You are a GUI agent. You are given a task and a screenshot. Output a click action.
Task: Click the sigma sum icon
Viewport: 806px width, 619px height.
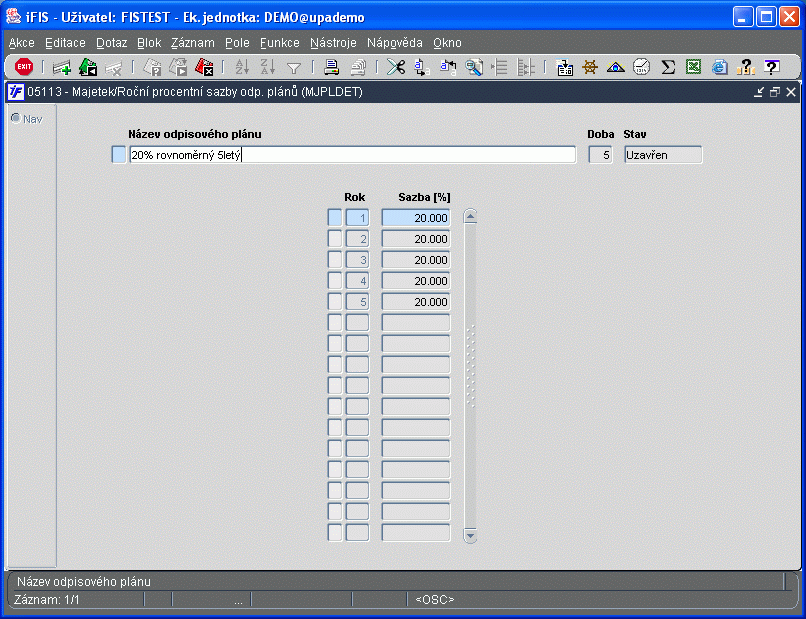click(x=668, y=67)
